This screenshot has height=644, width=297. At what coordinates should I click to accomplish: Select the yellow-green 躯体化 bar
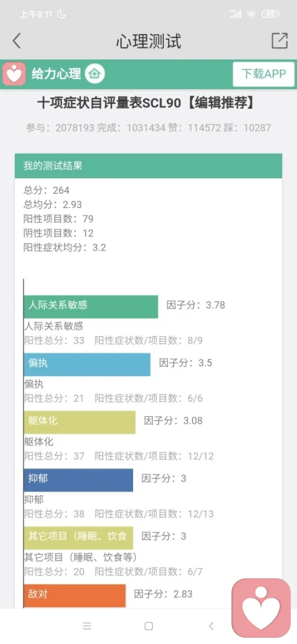pos(80,422)
